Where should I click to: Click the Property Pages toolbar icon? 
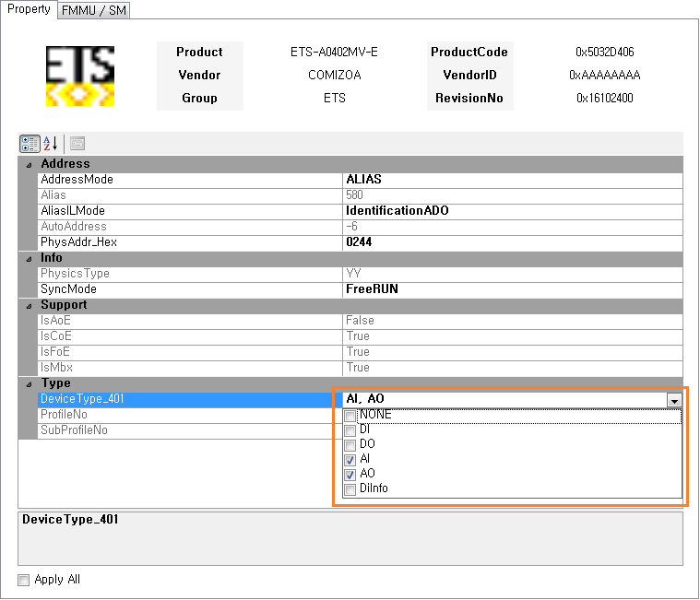pos(77,144)
